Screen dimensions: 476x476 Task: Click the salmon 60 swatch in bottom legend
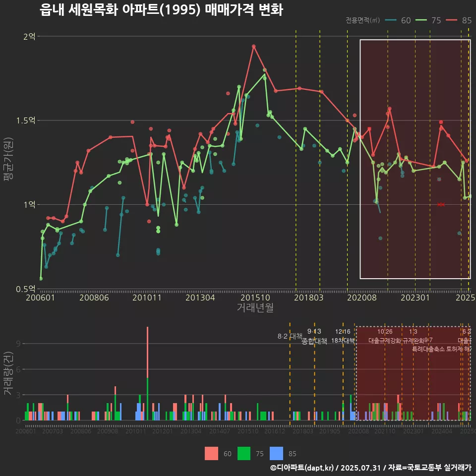[x=211, y=454]
